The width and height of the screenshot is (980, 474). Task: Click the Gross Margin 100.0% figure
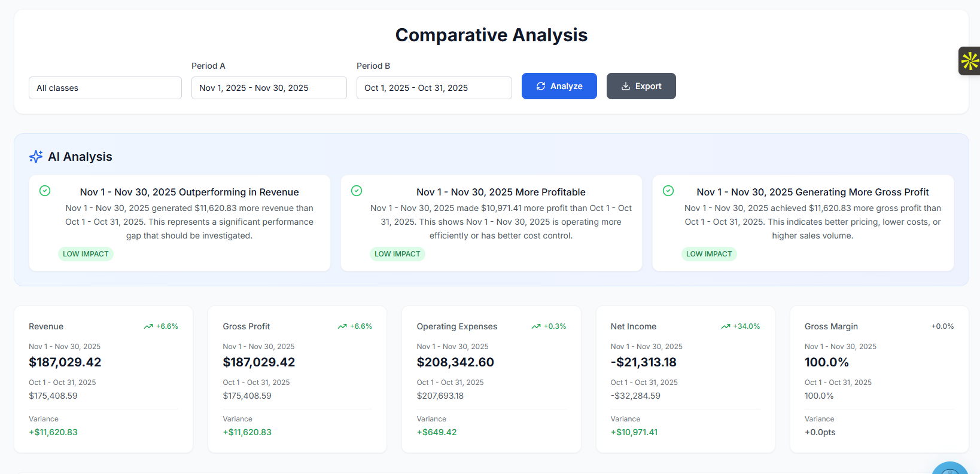826,362
